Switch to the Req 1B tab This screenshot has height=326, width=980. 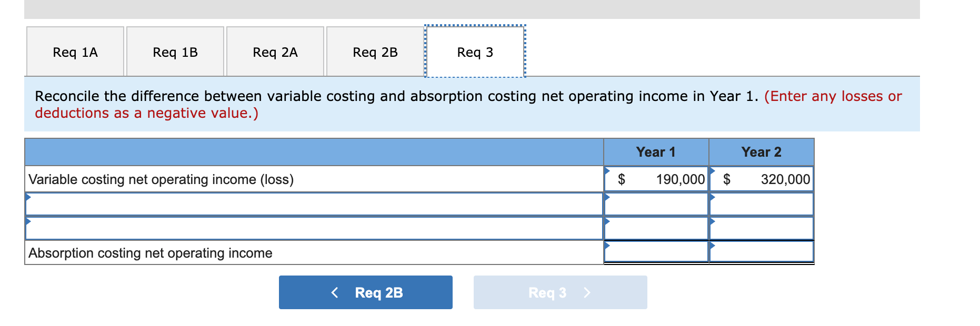(174, 52)
